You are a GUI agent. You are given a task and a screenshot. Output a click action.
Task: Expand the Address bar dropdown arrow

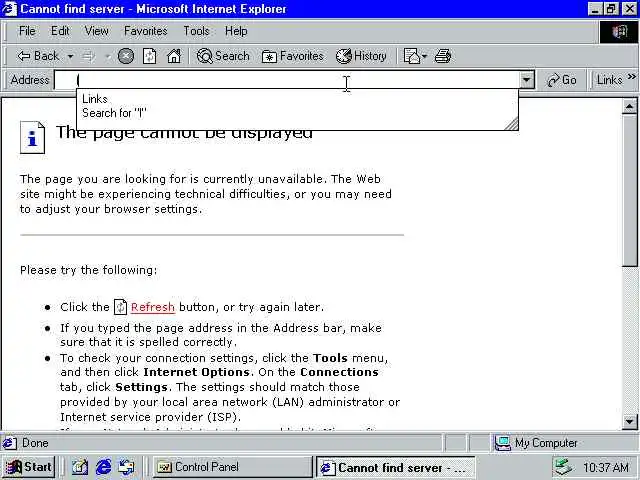[x=527, y=80]
